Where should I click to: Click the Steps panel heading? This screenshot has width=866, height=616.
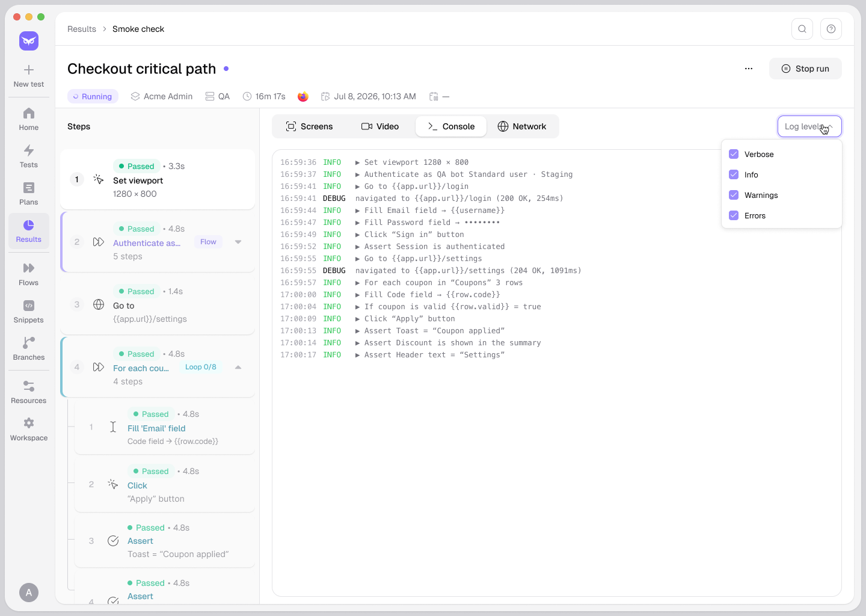coord(79,126)
